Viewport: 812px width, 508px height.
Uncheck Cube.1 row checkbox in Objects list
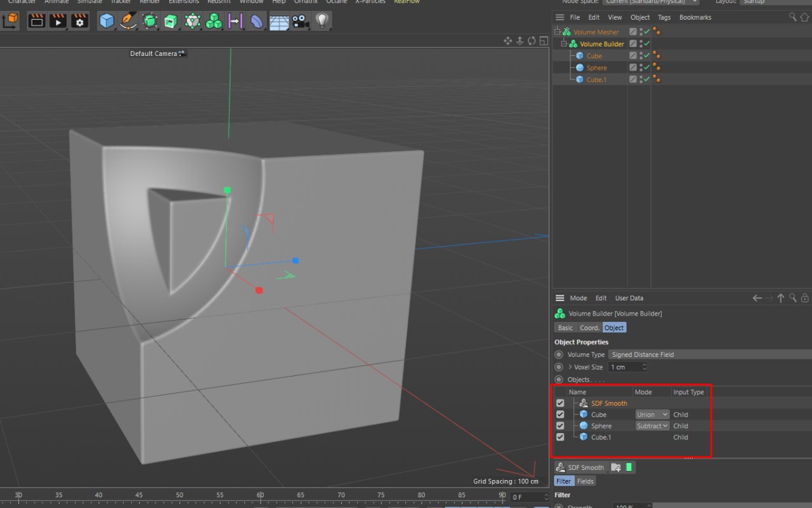click(x=560, y=438)
